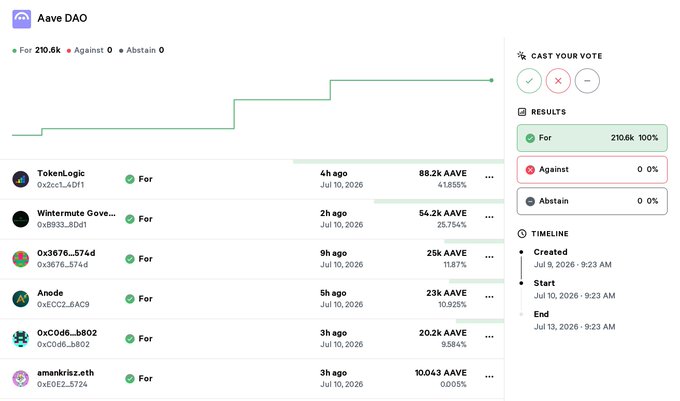Open TokenLogic voter profile name
680x401 pixels.
tap(61, 173)
